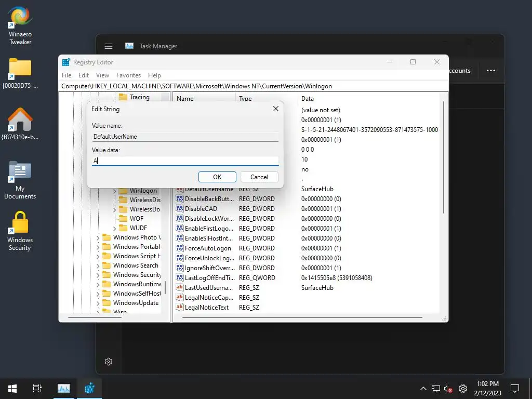Open Task Manager more options ellipsis
The width and height of the screenshot is (532, 399).
tap(491, 71)
